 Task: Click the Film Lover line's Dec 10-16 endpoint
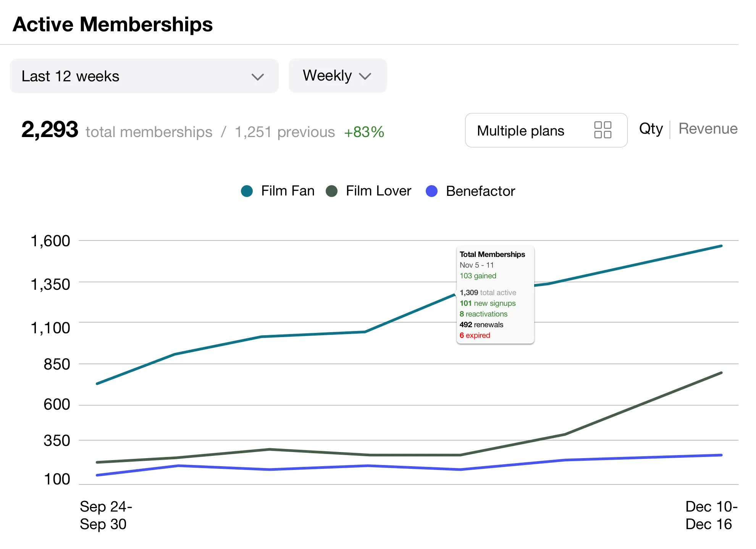point(721,373)
